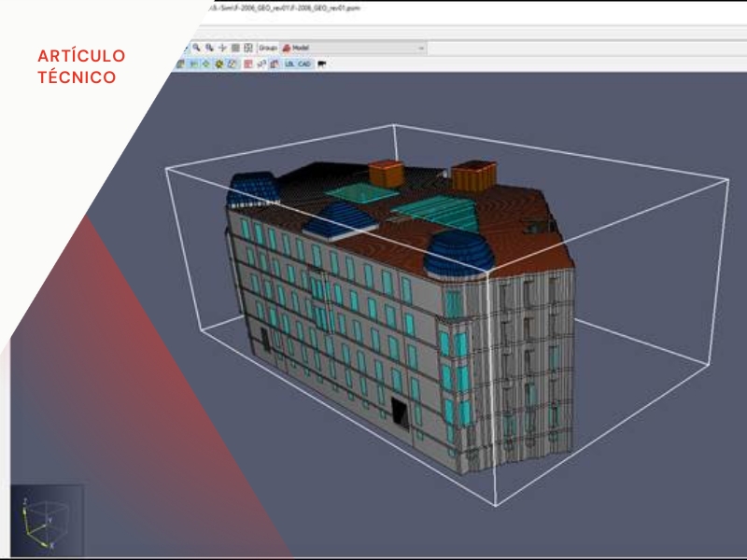Click the second magnifier zoom icon

point(210,48)
